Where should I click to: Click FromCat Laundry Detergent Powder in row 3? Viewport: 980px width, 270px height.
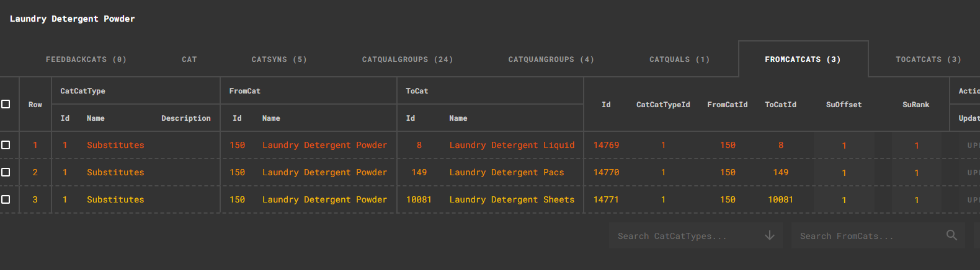[324, 199]
